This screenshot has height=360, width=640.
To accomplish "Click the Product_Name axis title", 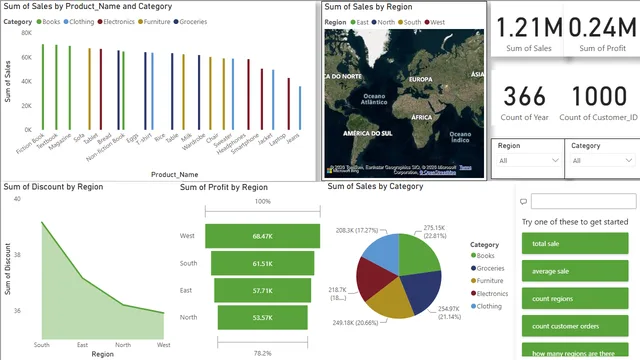I will tap(175, 175).
